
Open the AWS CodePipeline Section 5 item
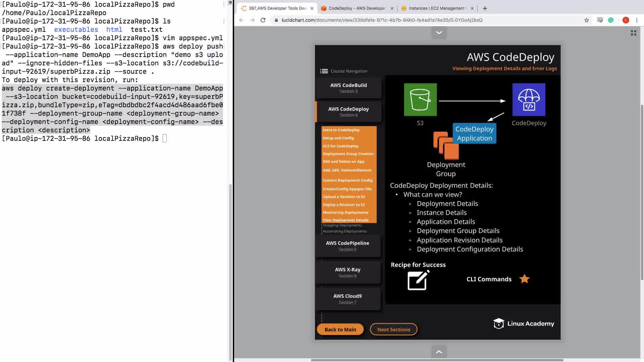347,246
